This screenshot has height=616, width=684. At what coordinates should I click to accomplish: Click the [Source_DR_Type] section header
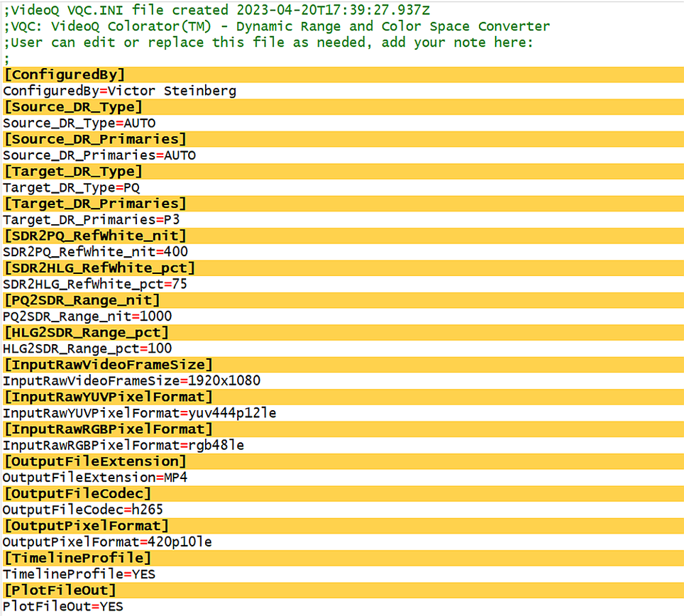[x=73, y=106]
